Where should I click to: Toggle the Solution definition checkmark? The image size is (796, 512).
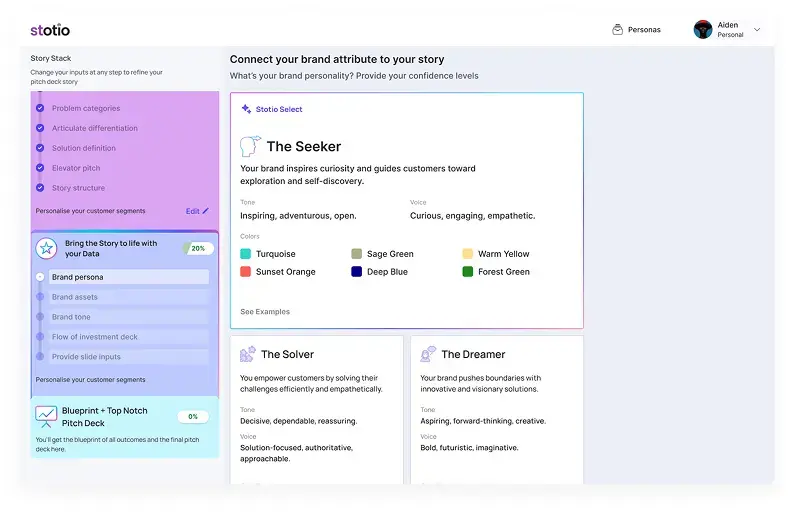pos(40,148)
